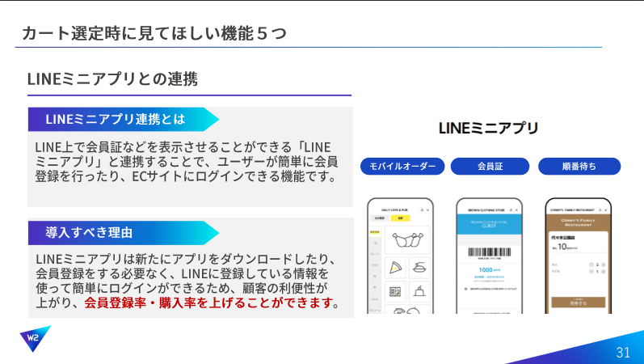644x364 pixels.
Task: Click the blue GUEST banner in the store mockup
Action: [489, 225]
